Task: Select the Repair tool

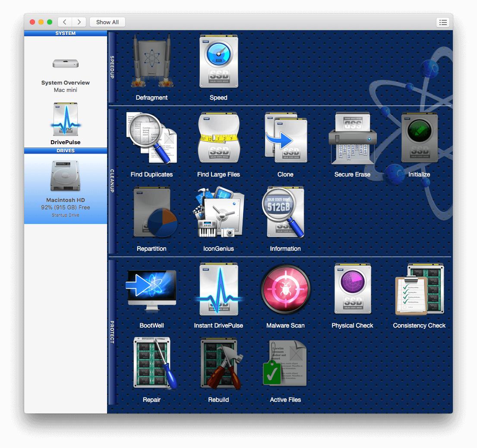Action: (152, 363)
